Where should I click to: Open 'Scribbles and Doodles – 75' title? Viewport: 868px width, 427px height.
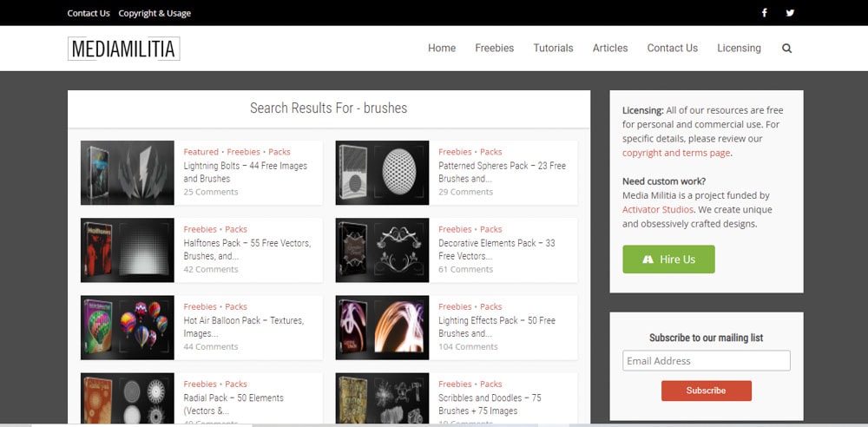click(490, 404)
